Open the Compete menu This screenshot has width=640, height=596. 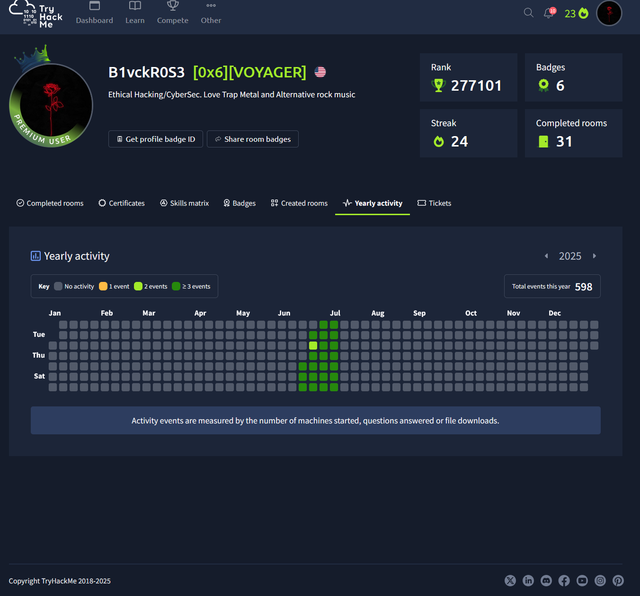[173, 13]
